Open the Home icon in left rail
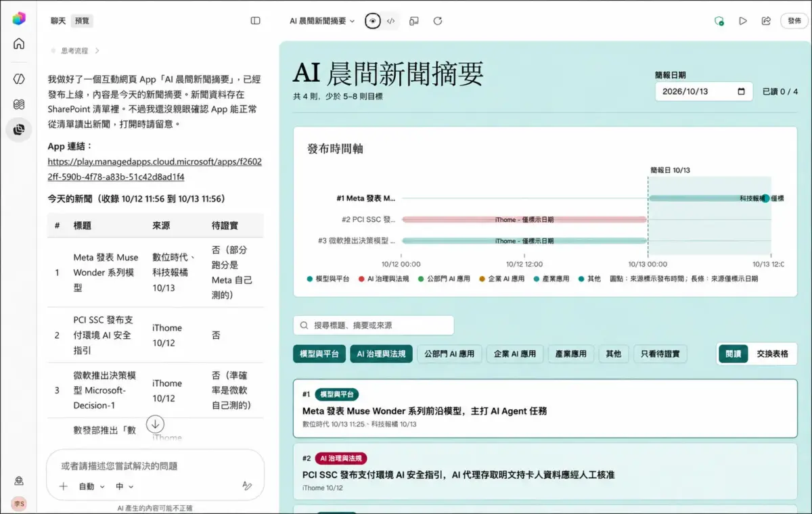 (x=19, y=44)
